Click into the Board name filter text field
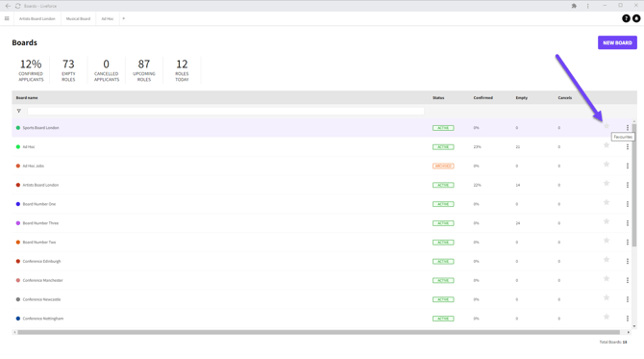The image size is (644, 359). pyautogui.click(x=226, y=111)
